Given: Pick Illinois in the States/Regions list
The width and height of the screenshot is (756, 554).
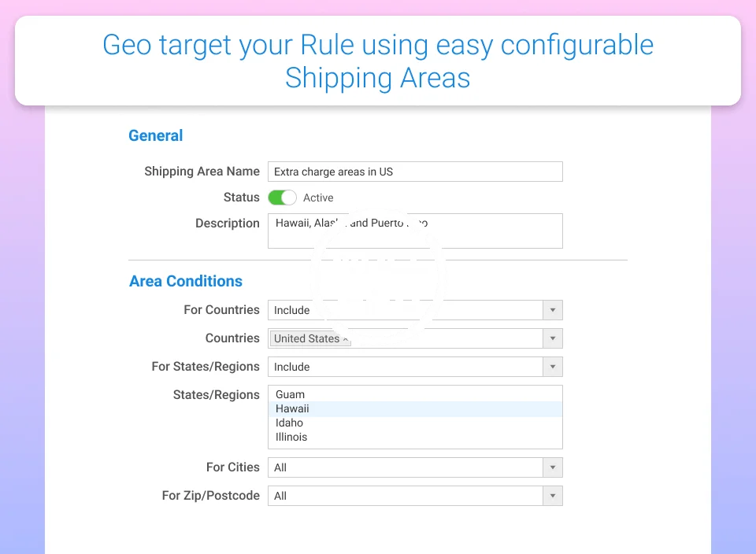Looking at the screenshot, I should (291, 437).
